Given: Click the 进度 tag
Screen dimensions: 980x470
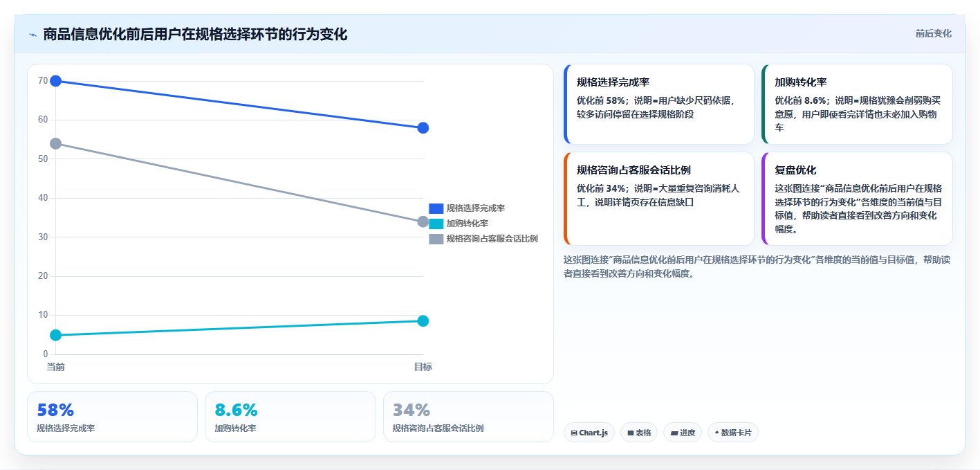Looking at the screenshot, I should (x=683, y=433).
